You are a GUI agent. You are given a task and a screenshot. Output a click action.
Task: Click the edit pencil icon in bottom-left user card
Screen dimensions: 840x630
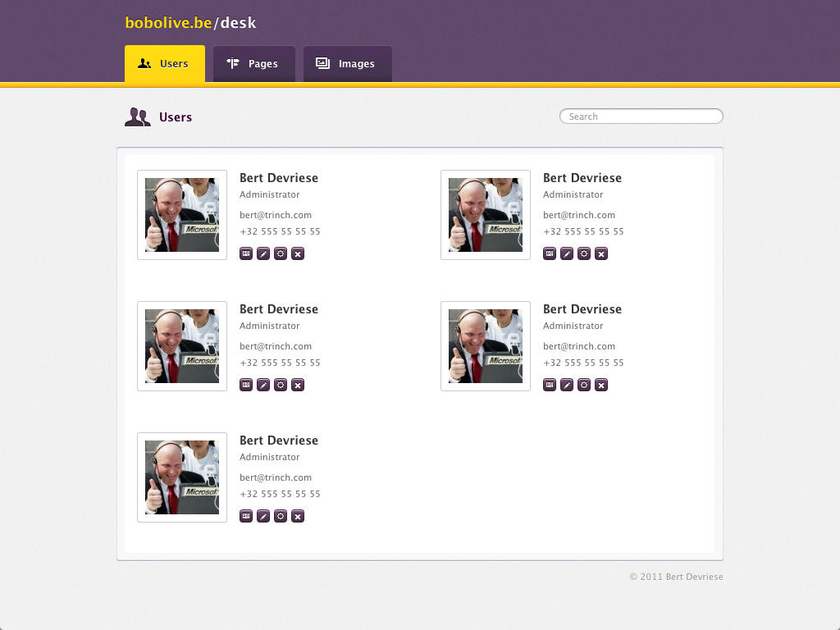tap(263, 516)
